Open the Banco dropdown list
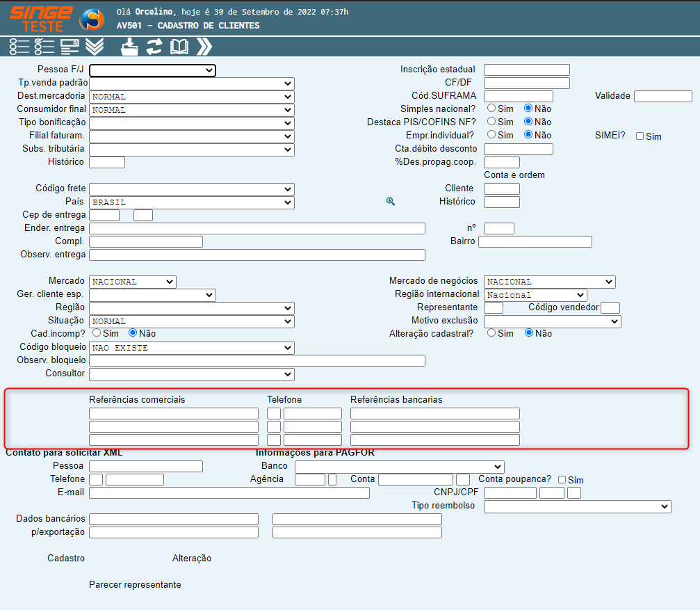This screenshot has height=610, width=700. tap(399, 466)
